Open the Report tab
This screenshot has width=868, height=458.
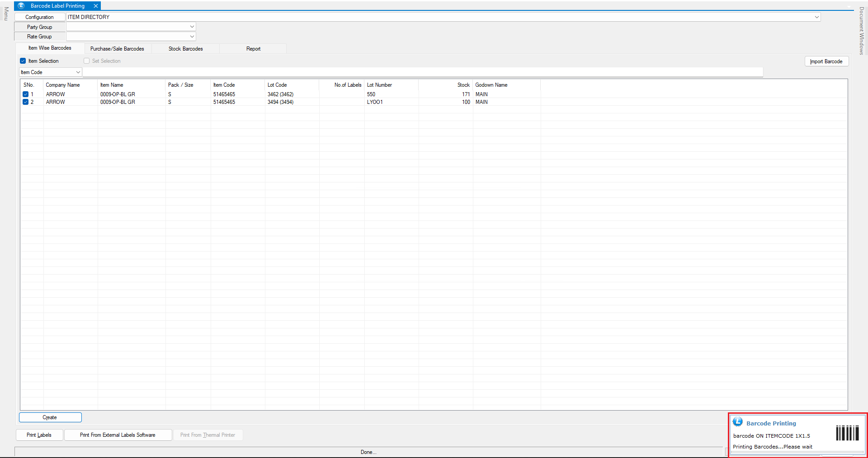253,49
